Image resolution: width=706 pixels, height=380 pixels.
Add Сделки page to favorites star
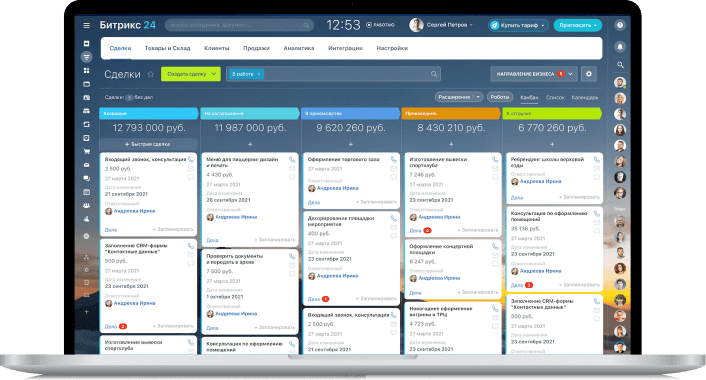point(151,74)
